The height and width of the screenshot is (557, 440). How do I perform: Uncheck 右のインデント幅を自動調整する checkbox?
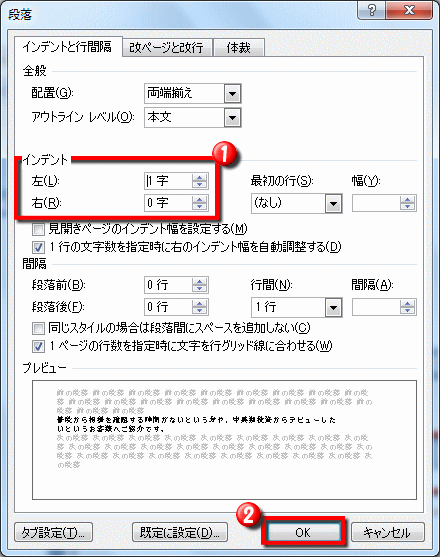click(x=38, y=247)
